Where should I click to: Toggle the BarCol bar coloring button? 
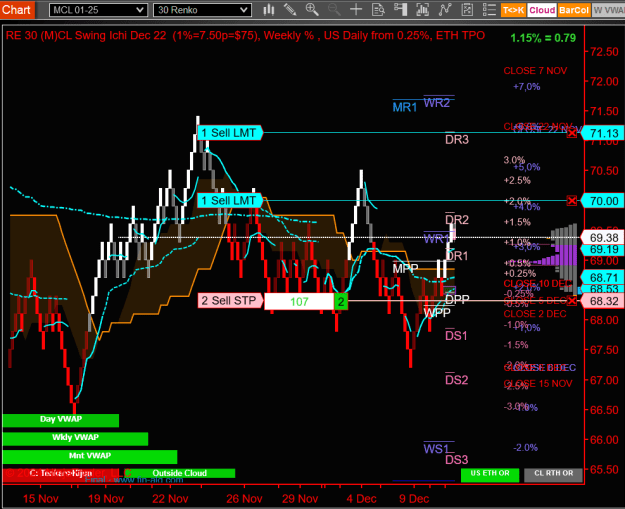574,10
